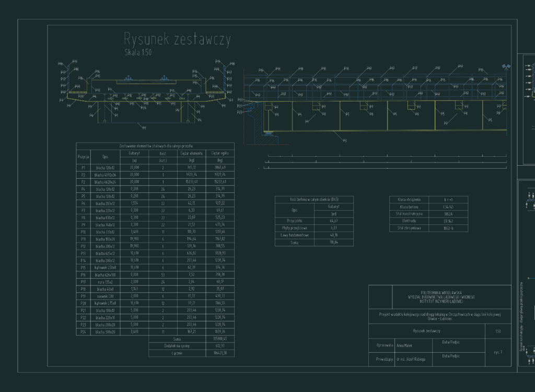Click the 'Rysunek zestawczy' drawing title heading
Viewport: 535px width, 392px height.
pyautogui.click(x=178, y=40)
